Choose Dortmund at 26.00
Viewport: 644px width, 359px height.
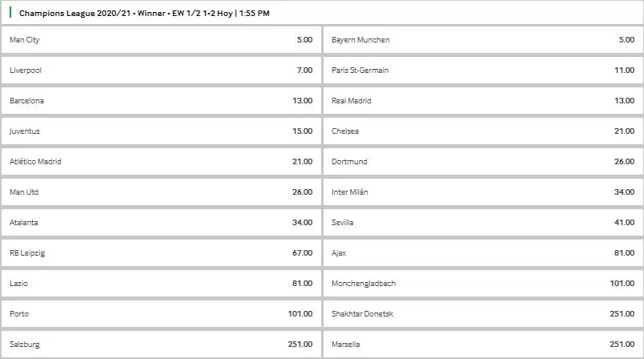pyautogui.click(x=482, y=161)
